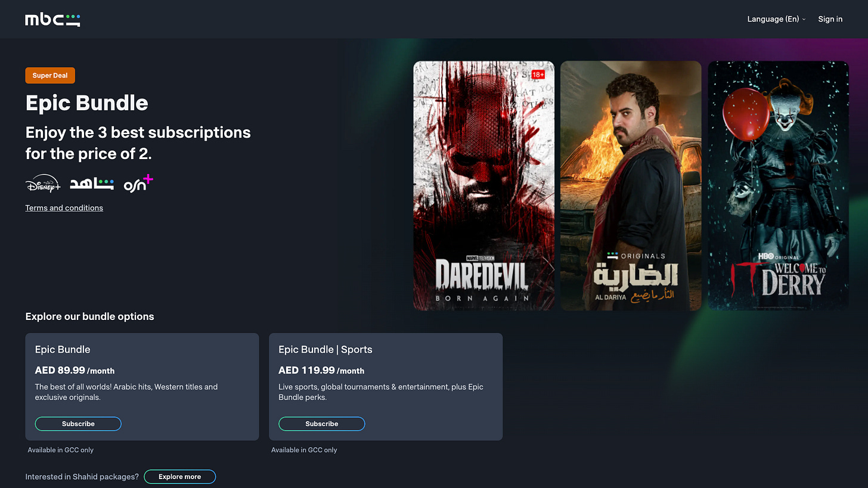Click the AED 89.99 /month price
The image size is (868, 488).
(75, 371)
